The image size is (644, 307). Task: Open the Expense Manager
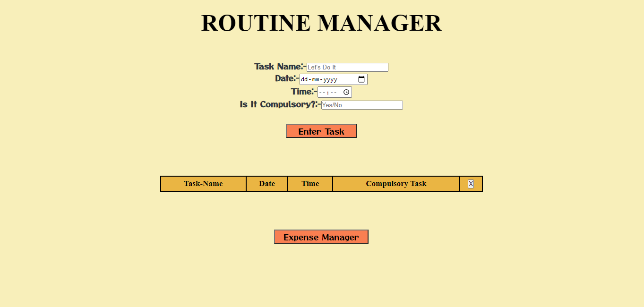click(321, 237)
